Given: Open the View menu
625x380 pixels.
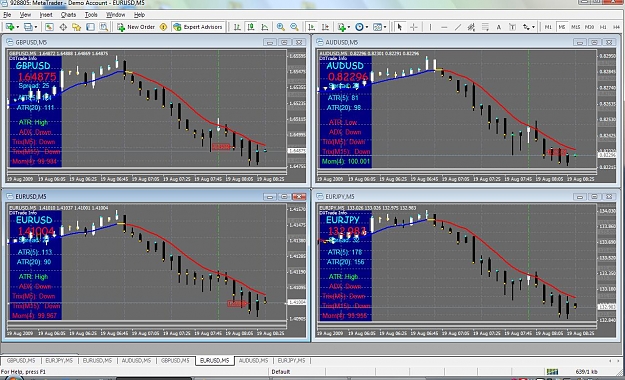Looking at the screenshot, I should coord(25,15).
